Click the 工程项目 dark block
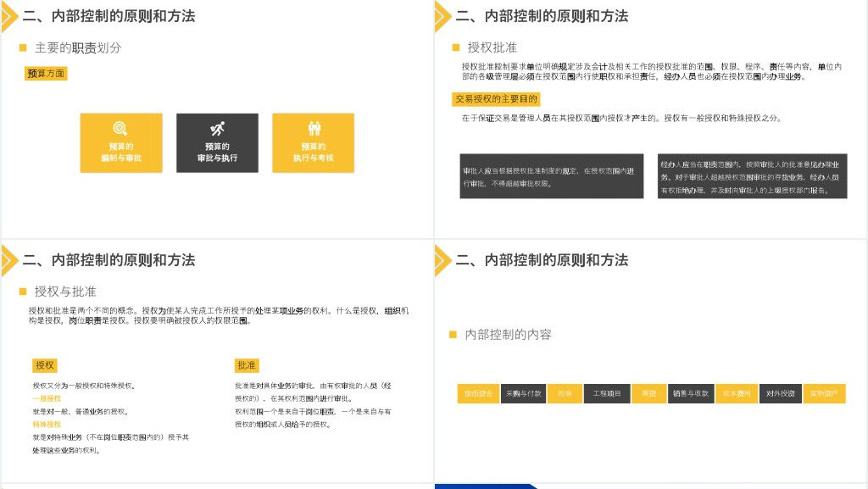 606,393
